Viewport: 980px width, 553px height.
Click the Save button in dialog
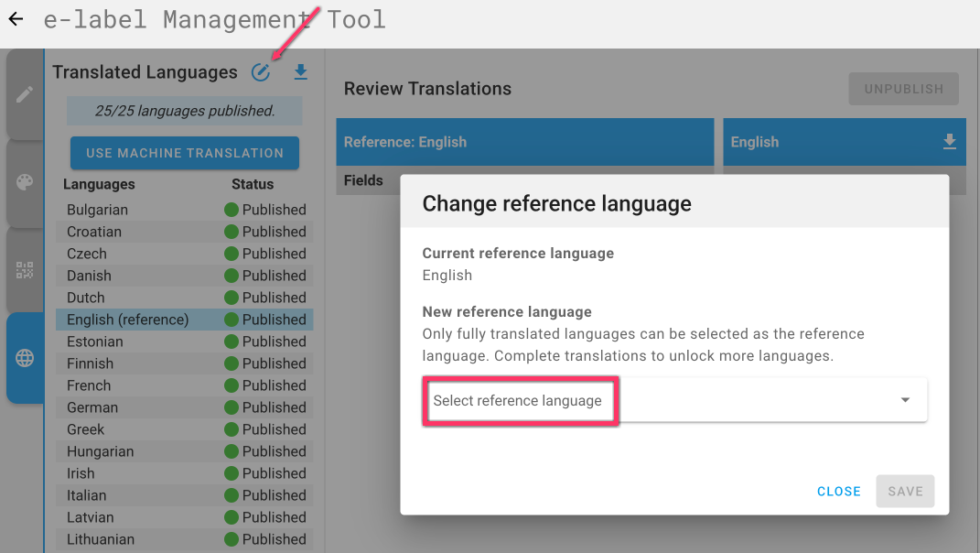[905, 492]
